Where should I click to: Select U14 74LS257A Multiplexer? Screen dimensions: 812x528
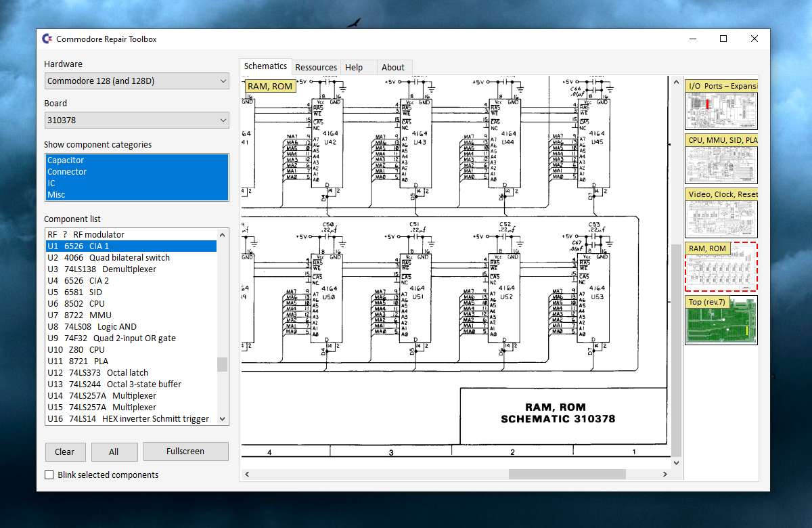[x=131, y=396]
